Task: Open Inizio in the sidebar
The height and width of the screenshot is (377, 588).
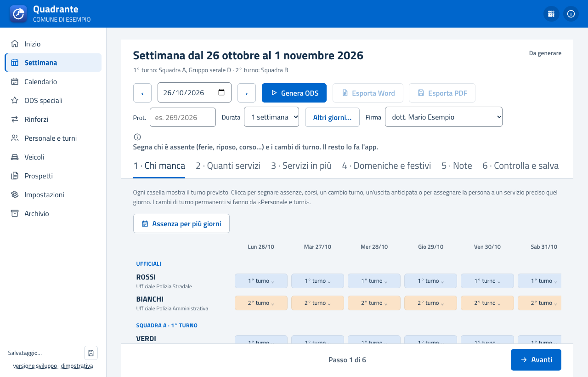Action: click(53, 44)
